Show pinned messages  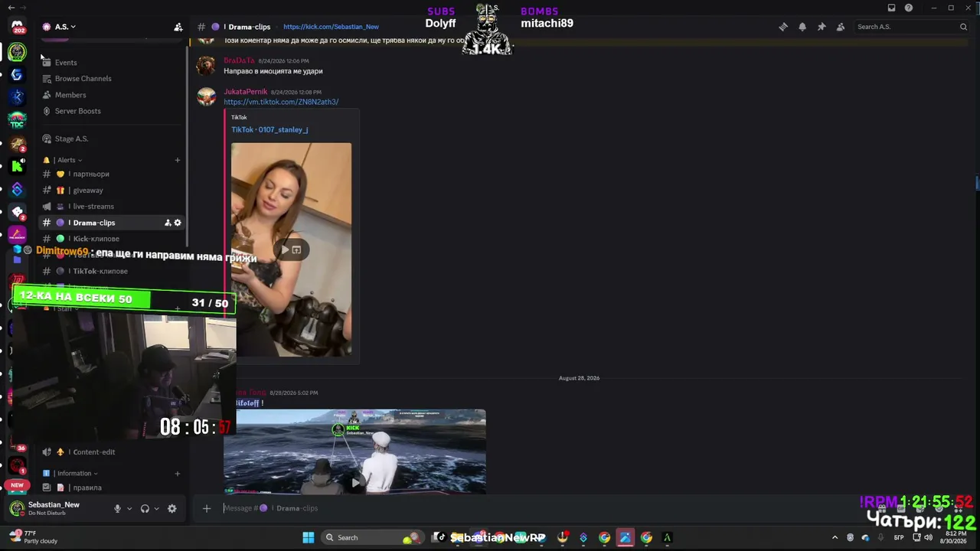822,27
